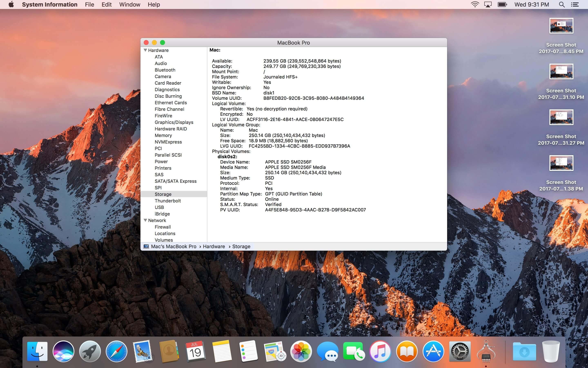Select Power in the sidebar
Image resolution: width=588 pixels, height=368 pixels.
click(x=161, y=161)
